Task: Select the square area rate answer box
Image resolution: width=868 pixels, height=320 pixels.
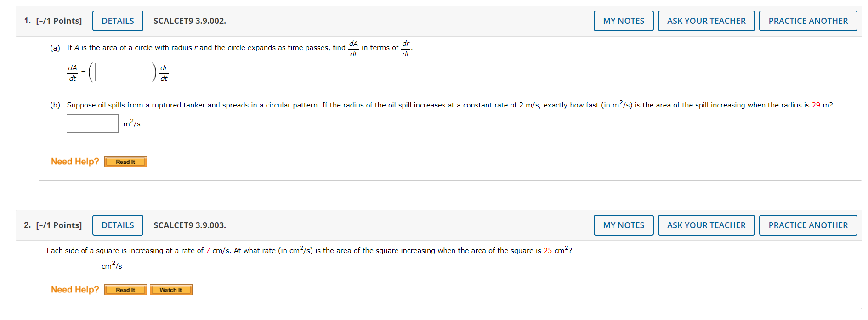Action: (72, 265)
